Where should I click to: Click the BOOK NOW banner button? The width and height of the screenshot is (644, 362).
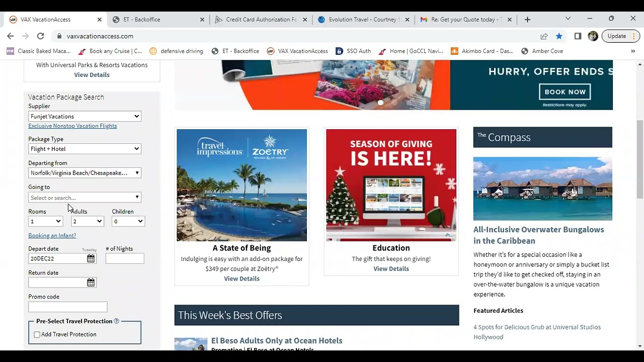565,92
